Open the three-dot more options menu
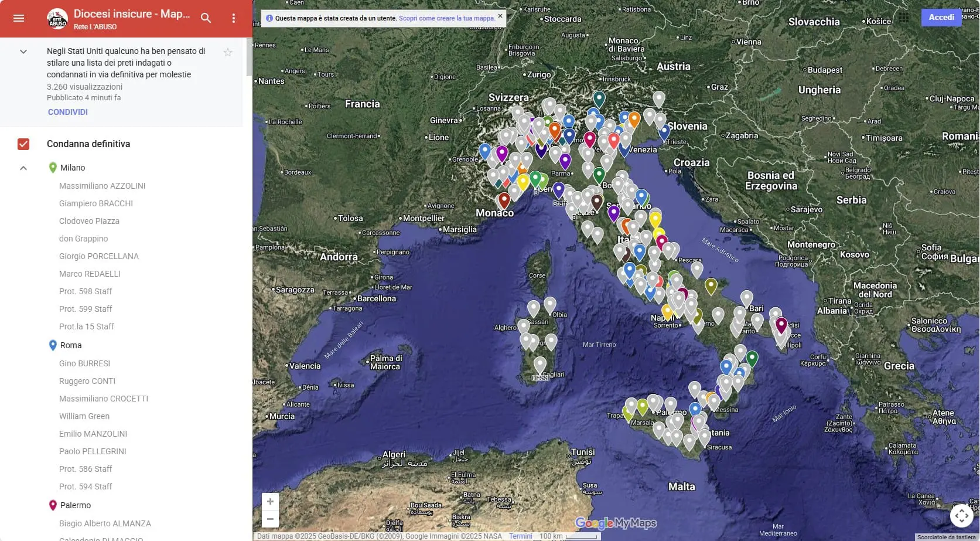Image resolution: width=980 pixels, height=541 pixels. click(x=234, y=18)
